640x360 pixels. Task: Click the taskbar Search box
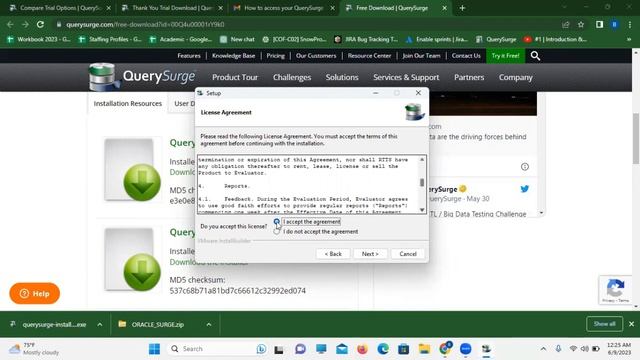(x=218, y=349)
